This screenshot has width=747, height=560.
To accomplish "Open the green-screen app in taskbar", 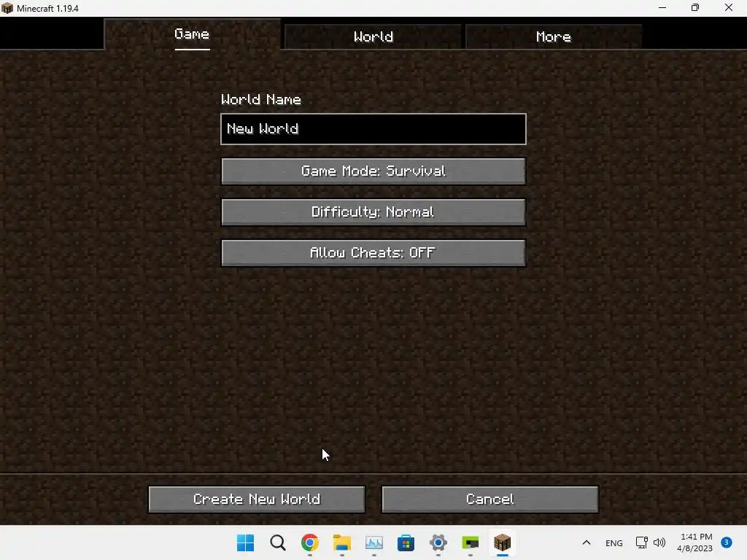I will pos(471,542).
